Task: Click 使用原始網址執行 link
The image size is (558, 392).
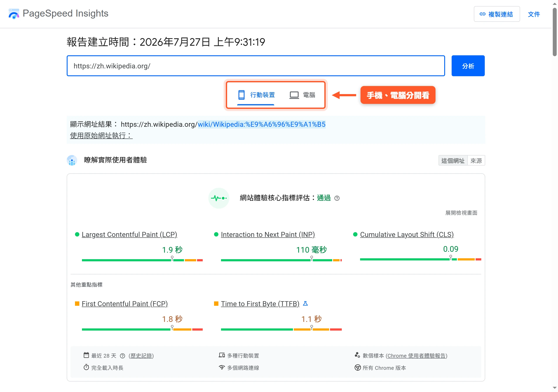Action: (101, 135)
